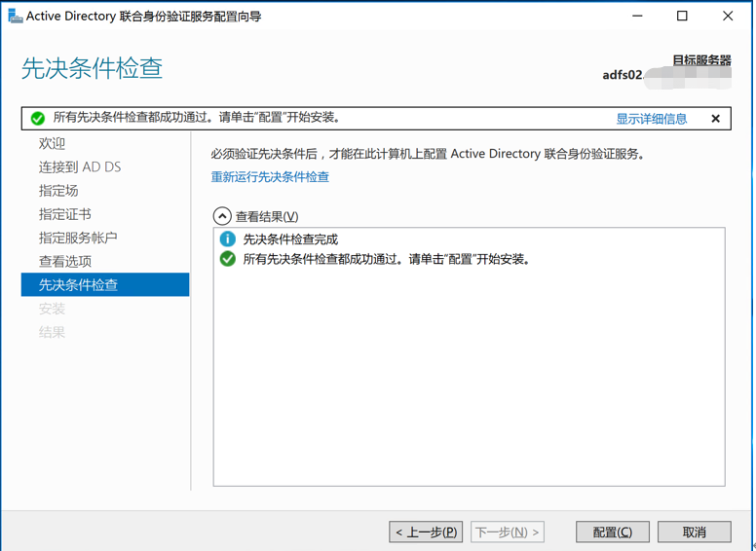The image size is (756, 551).
Task: Click the disabled 安装 step
Action: (x=52, y=309)
